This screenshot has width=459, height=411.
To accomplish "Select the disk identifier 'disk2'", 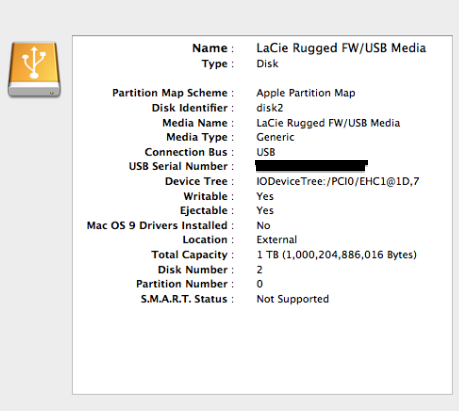I will (270, 108).
